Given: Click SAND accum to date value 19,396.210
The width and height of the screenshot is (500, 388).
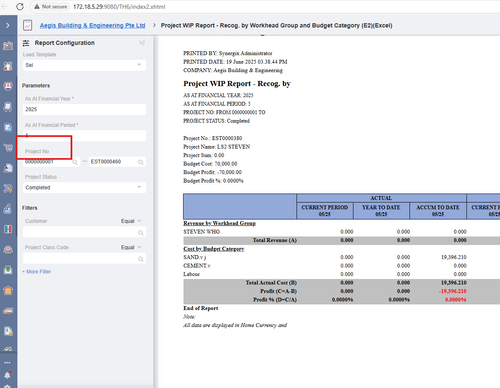Looking at the screenshot, I should click(454, 257).
